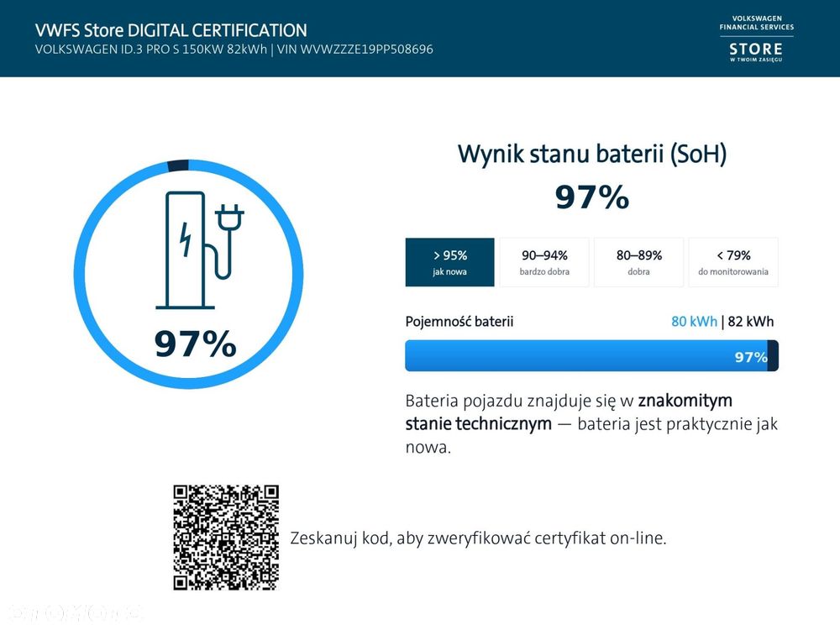Click the '80 kWh' current capacity value
840x630 pixels.
pyautogui.click(x=694, y=322)
